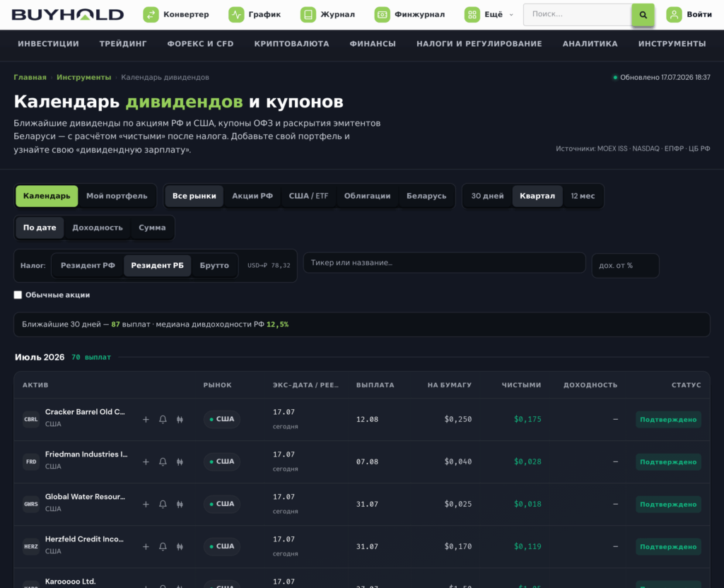Focus the Поиск search field

click(577, 15)
